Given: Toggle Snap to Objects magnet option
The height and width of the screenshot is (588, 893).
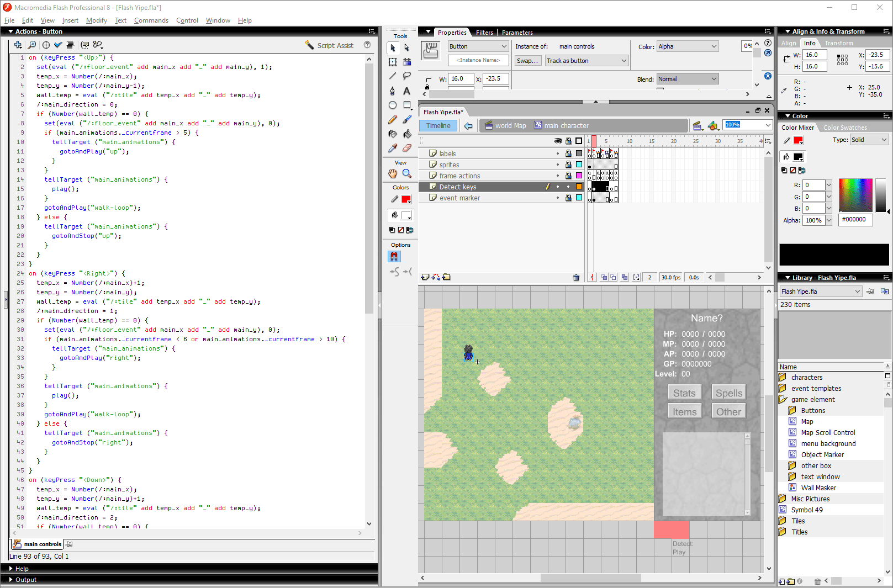Looking at the screenshot, I should click(394, 256).
